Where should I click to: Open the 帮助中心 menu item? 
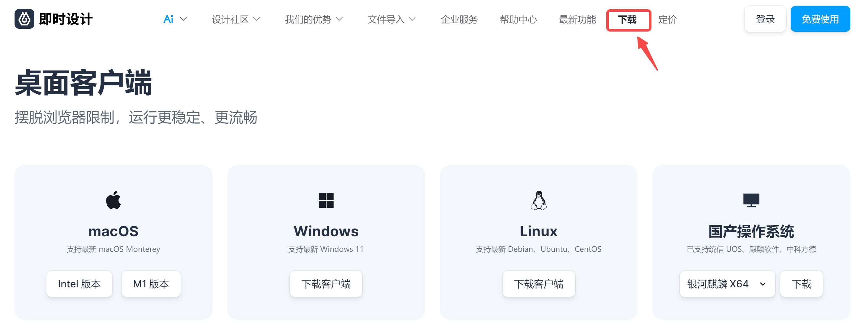pyautogui.click(x=518, y=19)
